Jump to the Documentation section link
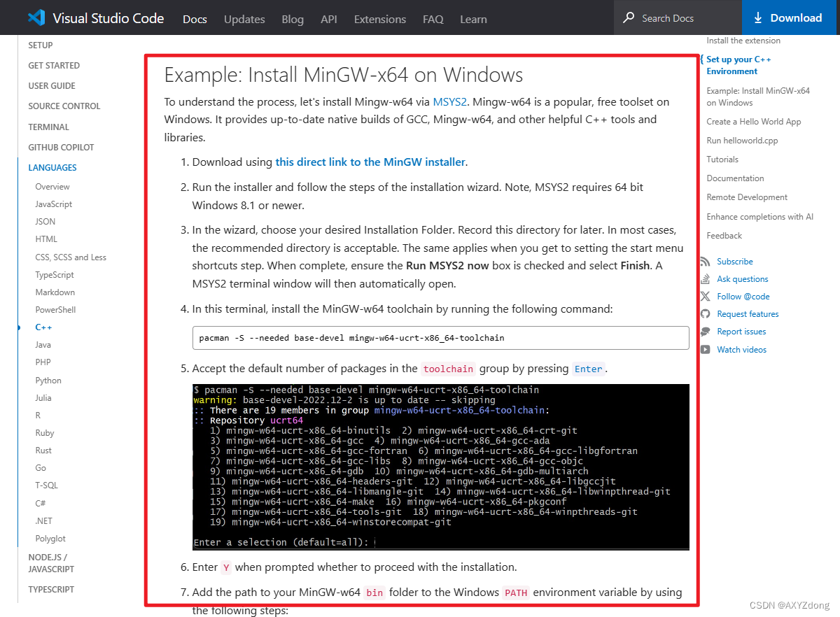This screenshot has width=840, height=617. pos(735,178)
